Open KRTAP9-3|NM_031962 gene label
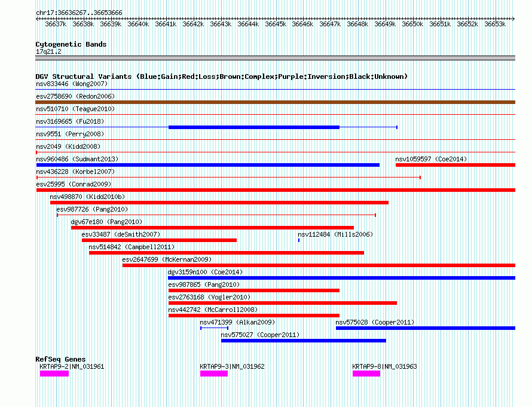Viewport: 532px width, 407px height. [x=232, y=366]
